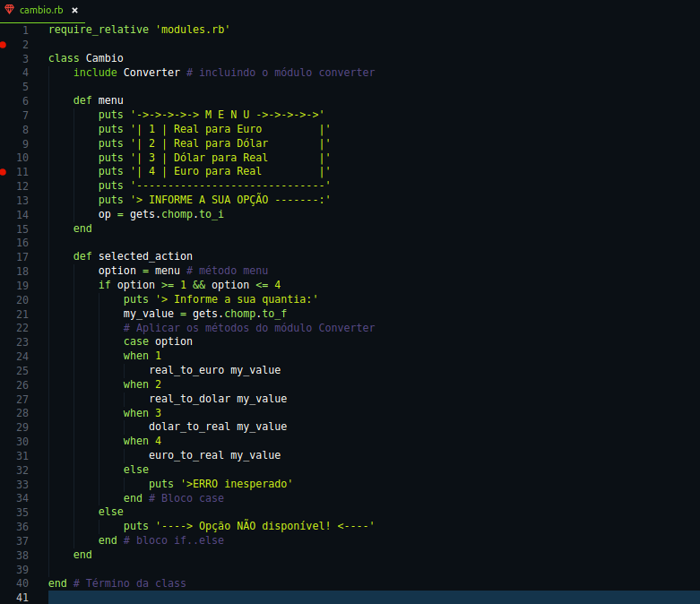The image size is (700, 604).
Task: Click comment 'Aplicar os métodos do módulo Converter'
Action: pos(249,328)
